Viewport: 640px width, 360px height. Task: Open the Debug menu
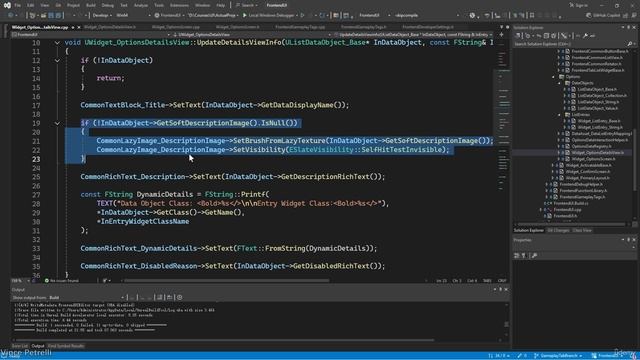(x=107, y=5)
